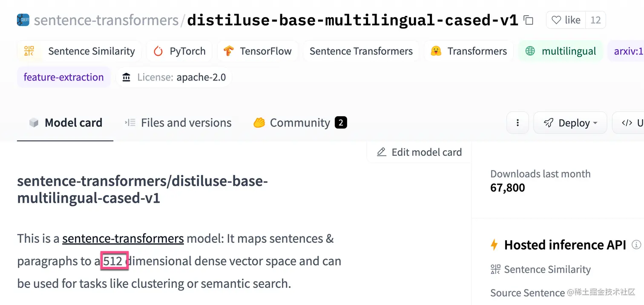Screen dimensions: 644x305
Task: Open the Hosted inference API info icon
Action: (x=636, y=245)
